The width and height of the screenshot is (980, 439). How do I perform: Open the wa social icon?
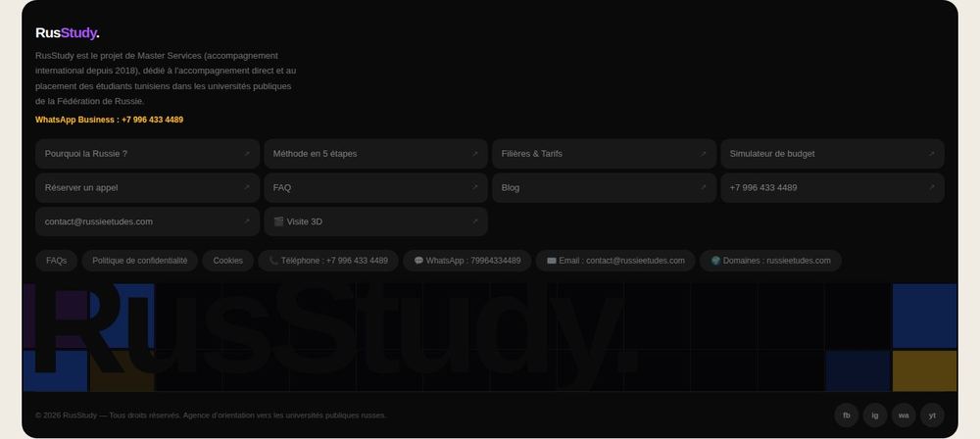pyautogui.click(x=904, y=415)
